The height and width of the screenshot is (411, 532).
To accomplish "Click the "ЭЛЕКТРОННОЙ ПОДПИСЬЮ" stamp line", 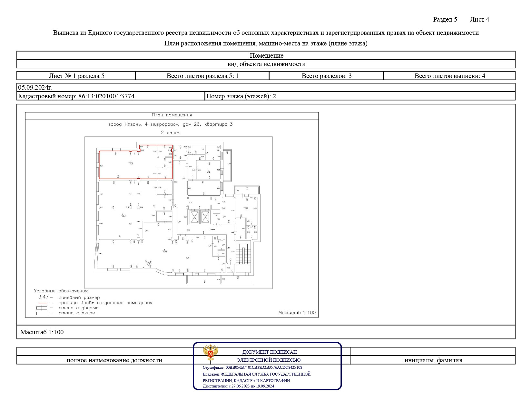I will click(269, 360).
